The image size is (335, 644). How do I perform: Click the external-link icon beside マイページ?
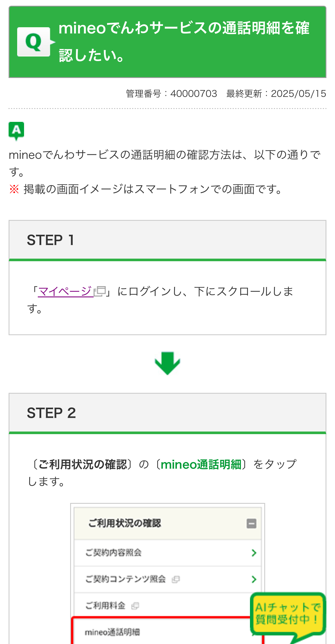100,291
